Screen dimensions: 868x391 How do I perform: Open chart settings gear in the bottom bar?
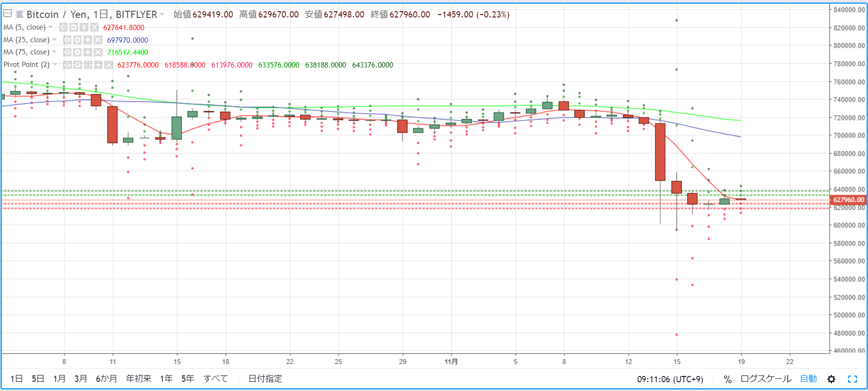pos(831,379)
